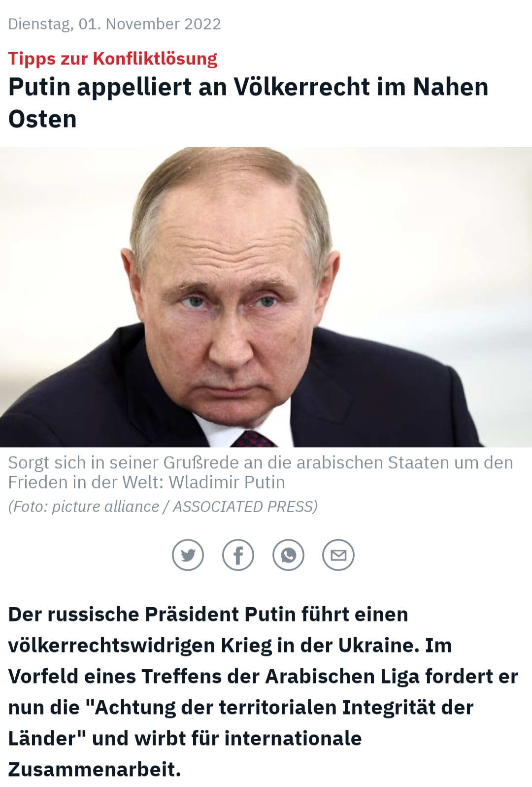Tap the main article photo
Image resolution: width=532 pixels, height=787 pixels.
tap(266, 297)
